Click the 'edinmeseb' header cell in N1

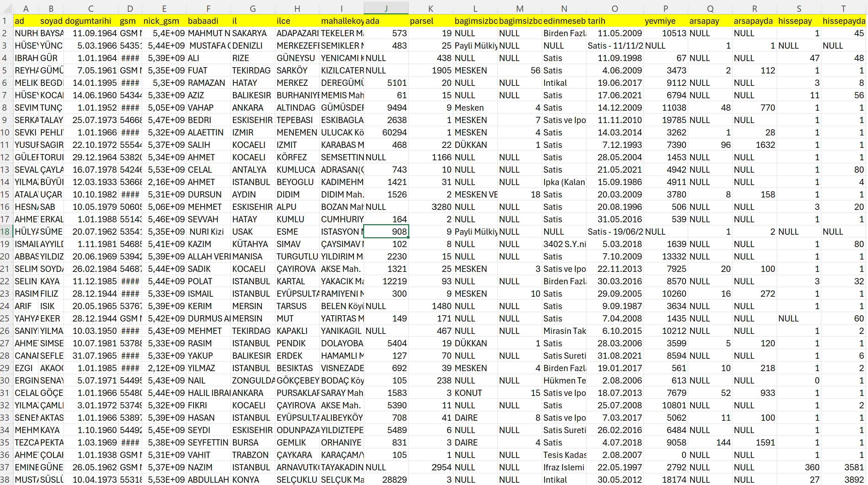point(564,21)
